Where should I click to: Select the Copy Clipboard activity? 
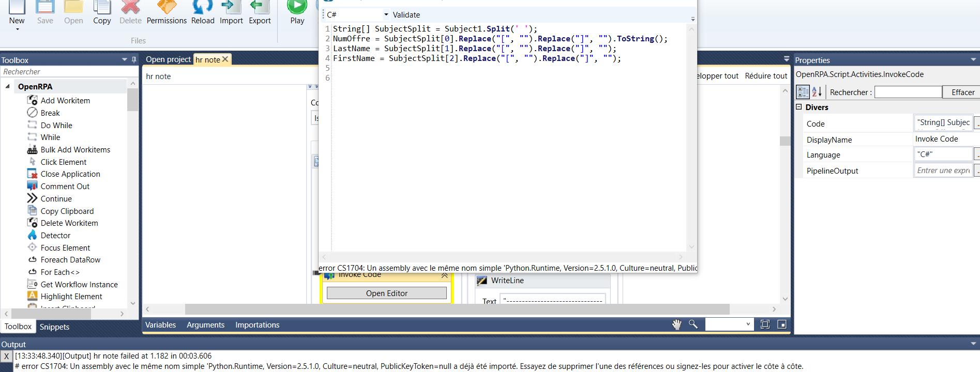click(67, 211)
